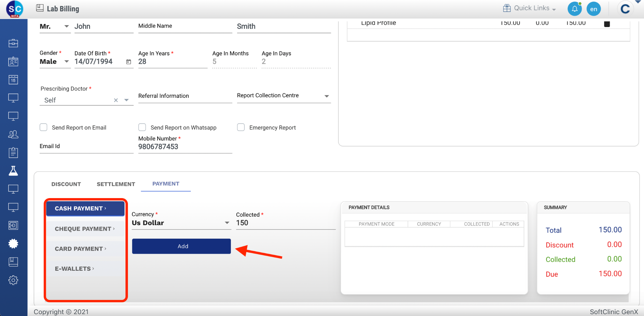Select Card Payment option
The image size is (644, 316).
(80, 249)
